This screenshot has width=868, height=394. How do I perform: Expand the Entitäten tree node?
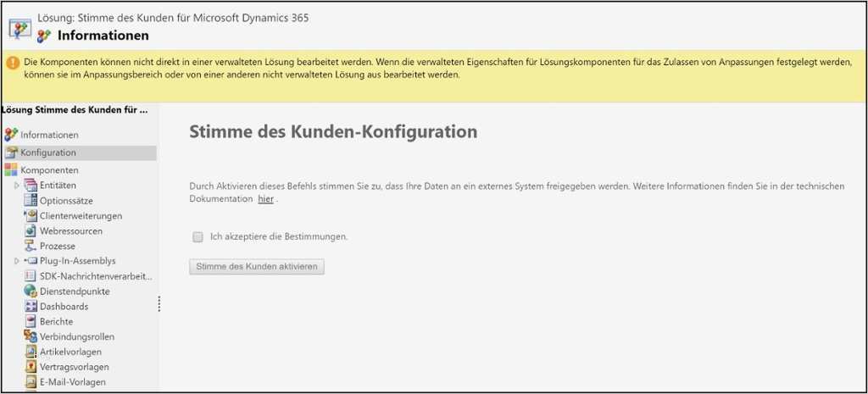[17, 186]
